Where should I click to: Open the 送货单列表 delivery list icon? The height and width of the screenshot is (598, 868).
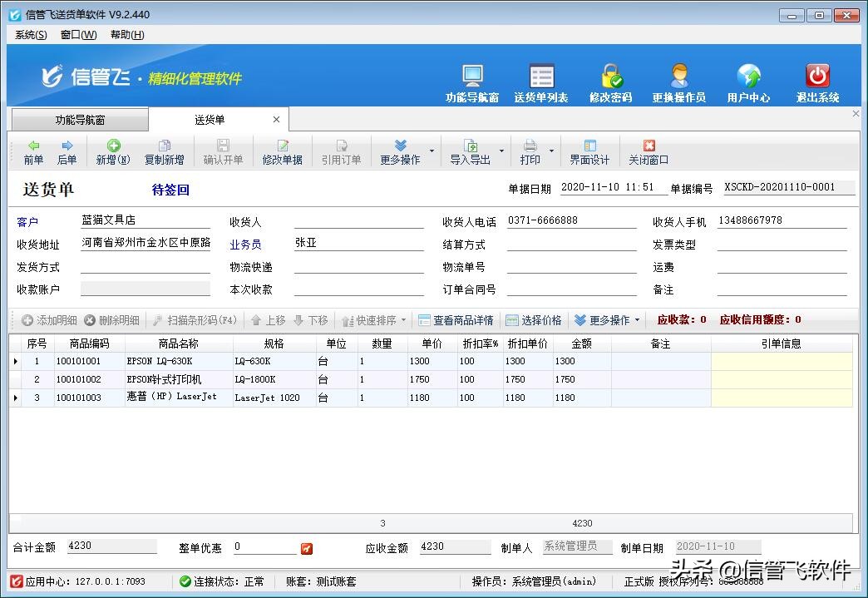click(541, 78)
